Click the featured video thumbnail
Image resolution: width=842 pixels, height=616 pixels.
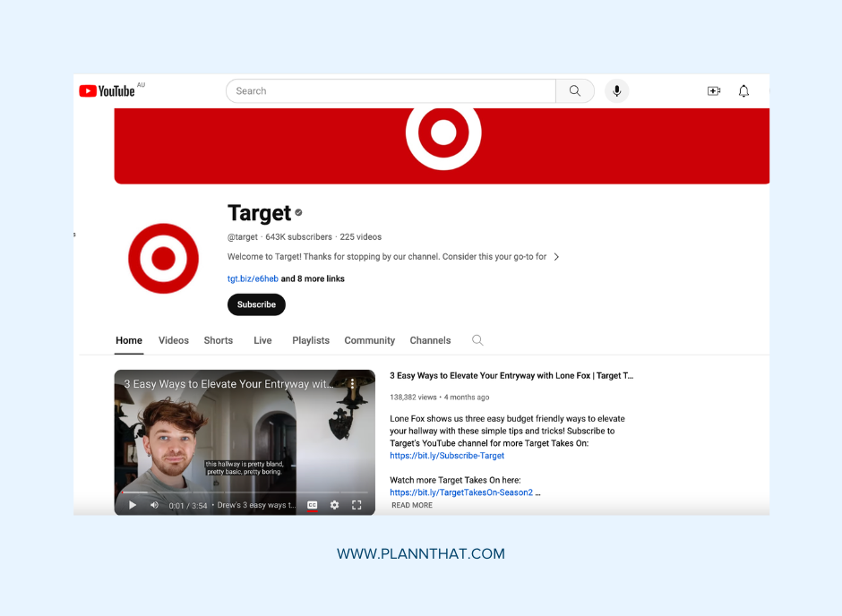click(245, 442)
